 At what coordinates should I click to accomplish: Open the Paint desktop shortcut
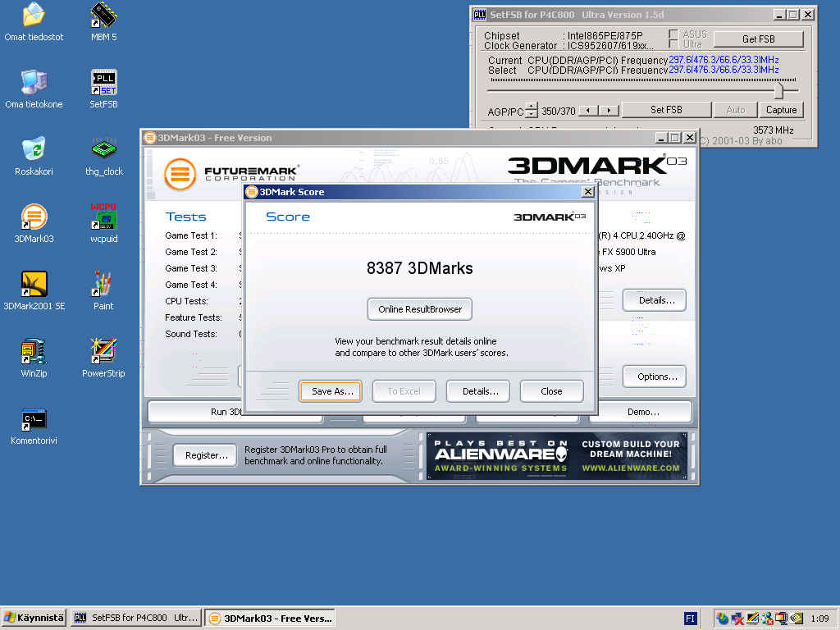(103, 285)
